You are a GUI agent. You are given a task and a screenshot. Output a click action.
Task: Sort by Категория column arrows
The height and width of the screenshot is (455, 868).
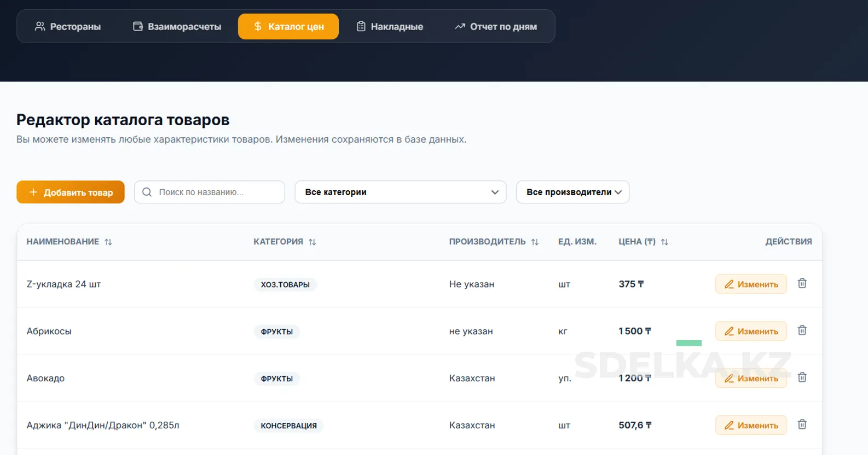[x=313, y=242]
